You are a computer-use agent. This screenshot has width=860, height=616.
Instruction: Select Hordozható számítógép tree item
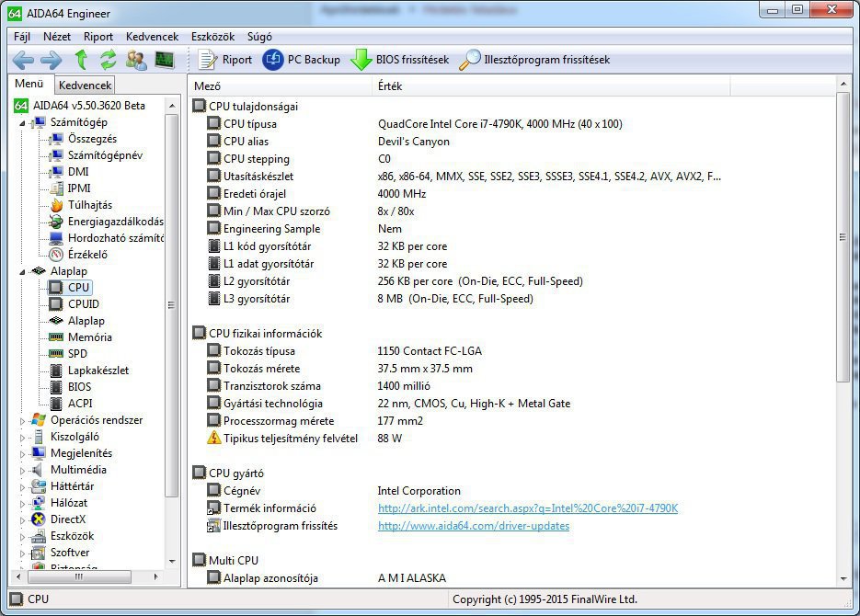(115, 238)
